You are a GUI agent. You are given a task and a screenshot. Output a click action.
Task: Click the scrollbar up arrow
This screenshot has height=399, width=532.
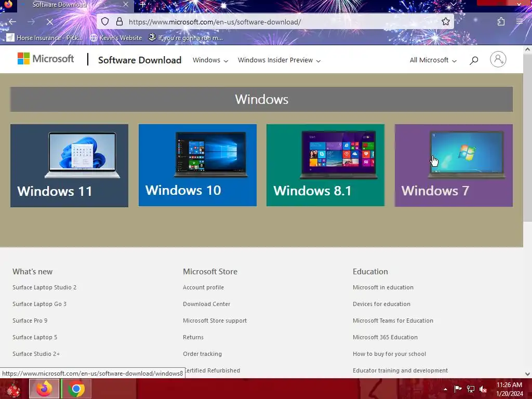click(x=527, y=49)
